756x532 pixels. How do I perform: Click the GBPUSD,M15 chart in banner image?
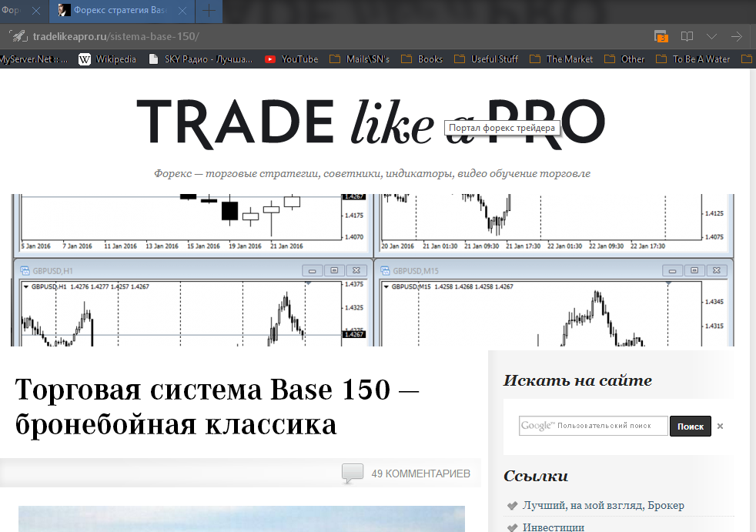click(x=554, y=303)
